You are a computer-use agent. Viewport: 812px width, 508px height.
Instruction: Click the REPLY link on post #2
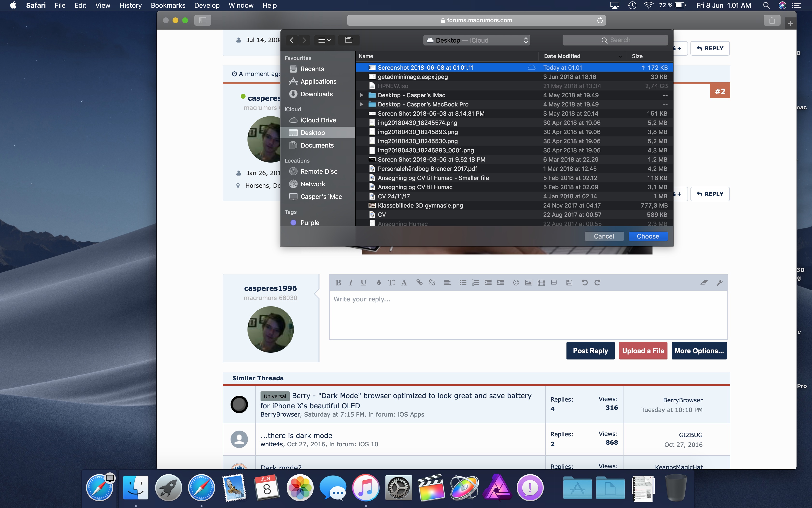click(x=710, y=194)
